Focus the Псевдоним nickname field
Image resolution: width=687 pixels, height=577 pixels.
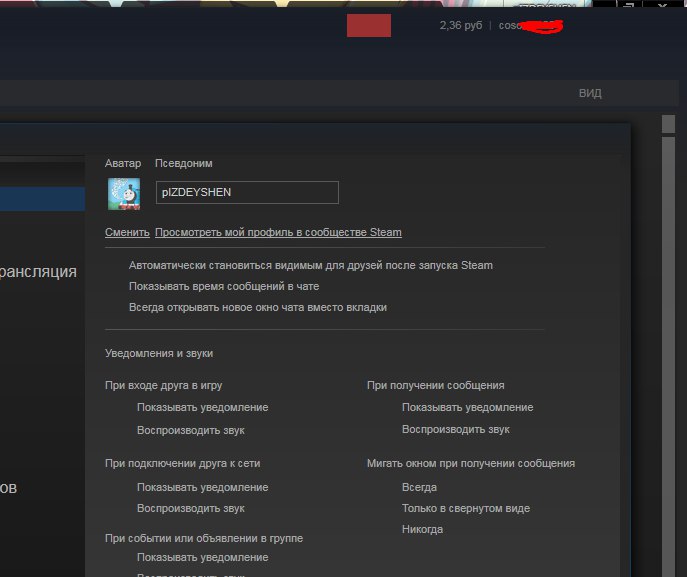tap(247, 192)
